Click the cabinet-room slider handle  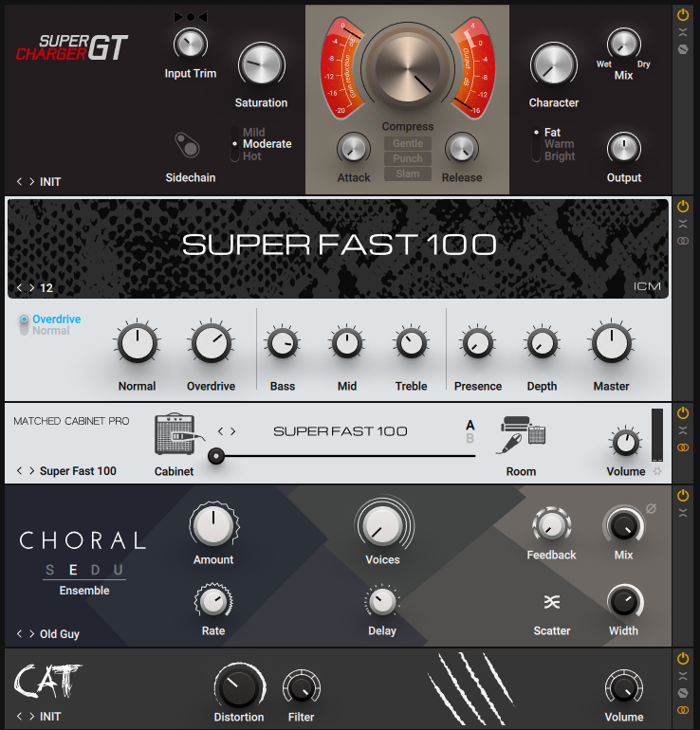point(216,456)
